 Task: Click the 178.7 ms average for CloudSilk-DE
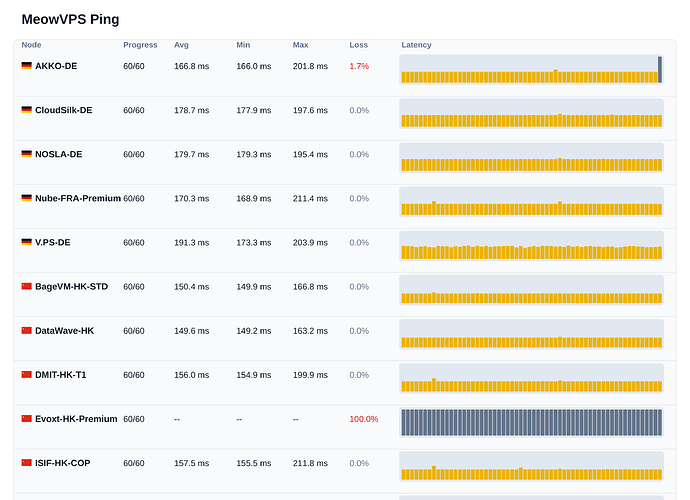point(191,110)
